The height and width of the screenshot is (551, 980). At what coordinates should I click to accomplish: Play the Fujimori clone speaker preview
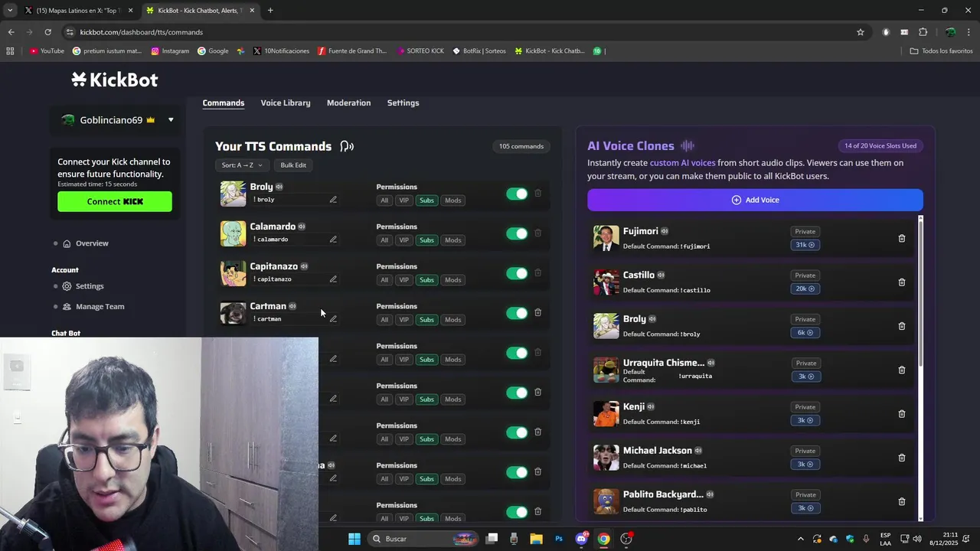tap(665, 231)
